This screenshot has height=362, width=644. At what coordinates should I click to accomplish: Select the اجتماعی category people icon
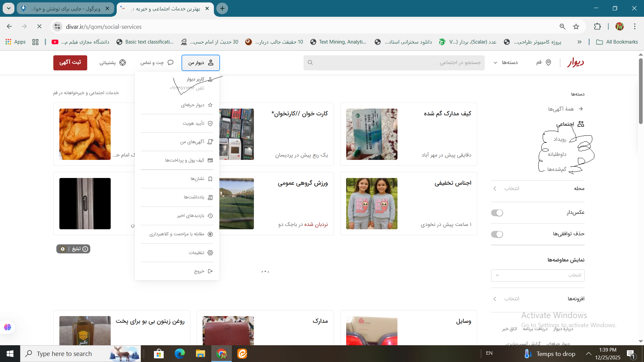(581, 124)
